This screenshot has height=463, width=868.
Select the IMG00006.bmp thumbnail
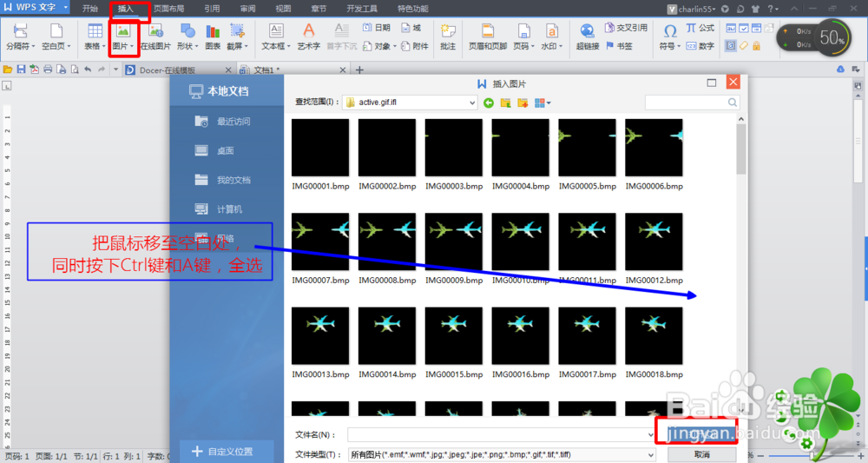[654, 148]
